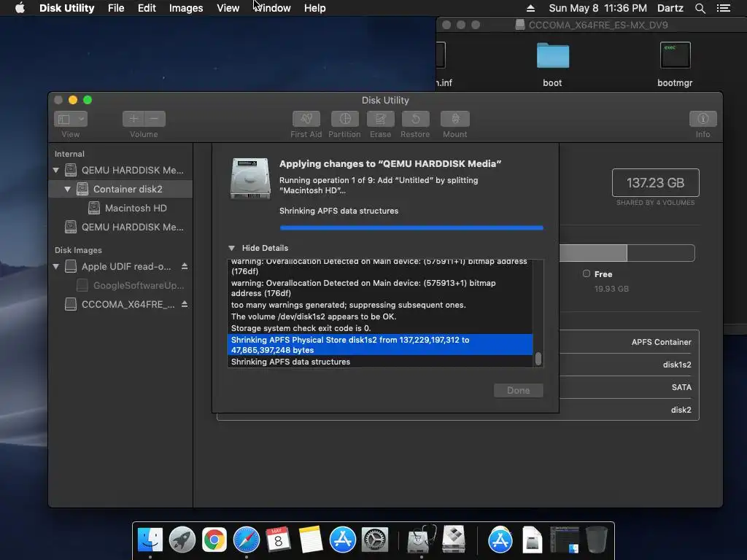Click the 137.23 GB capacity box
The height and width of the screenshot is (560, 747).
click(x=656, y=182)
